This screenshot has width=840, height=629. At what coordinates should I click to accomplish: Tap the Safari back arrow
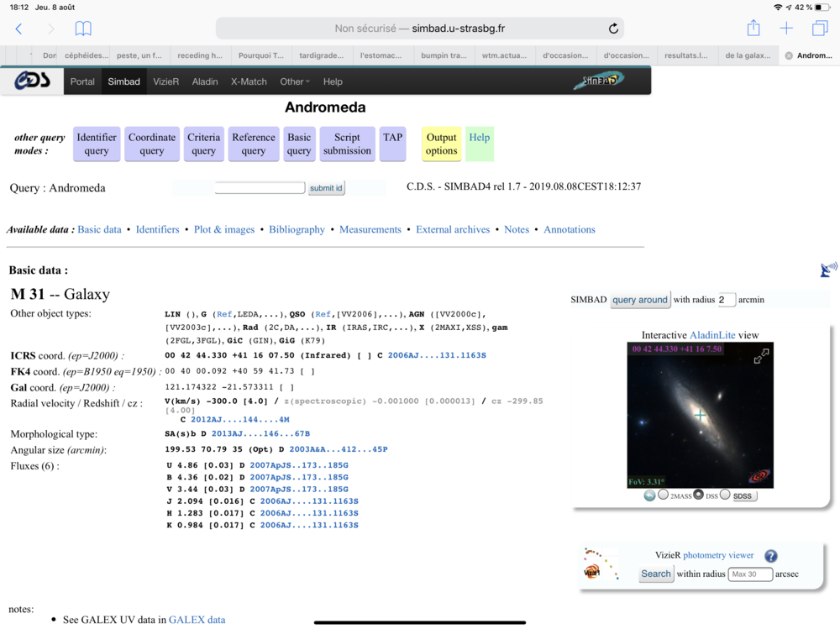18,29
